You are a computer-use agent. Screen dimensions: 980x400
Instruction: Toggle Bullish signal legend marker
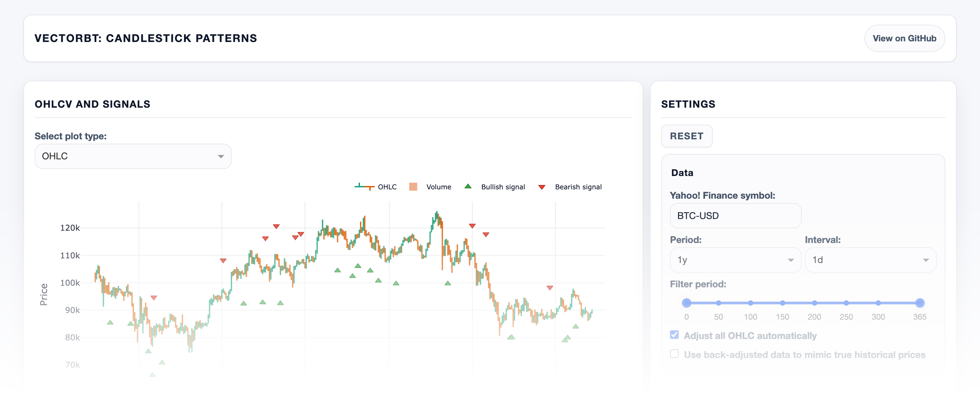pyautogui.click(x=468, y=186)
